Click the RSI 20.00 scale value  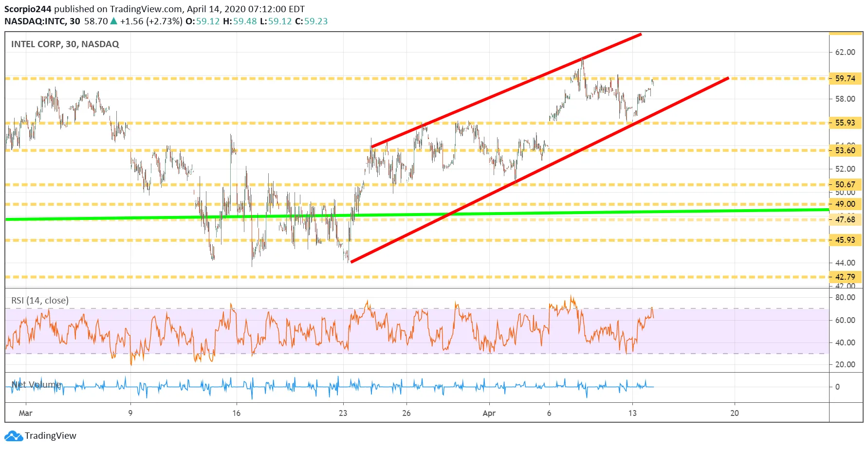click(845, 364)
